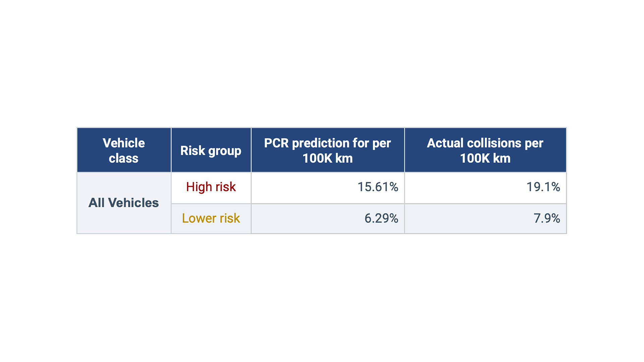The image size is (644, 362).
Task: Select the Risk group header cell
Action: 211,150
